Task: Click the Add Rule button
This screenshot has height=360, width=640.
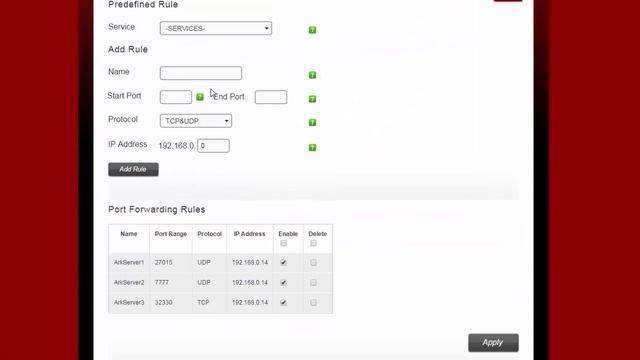Action: pyautogui.click(x=133, y=169)
